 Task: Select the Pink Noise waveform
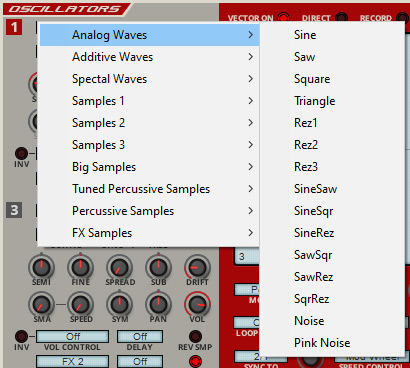tap(332, 343)
